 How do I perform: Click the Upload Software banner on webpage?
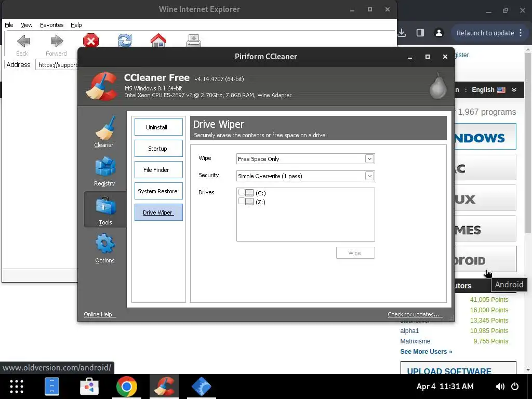point(458,368)
